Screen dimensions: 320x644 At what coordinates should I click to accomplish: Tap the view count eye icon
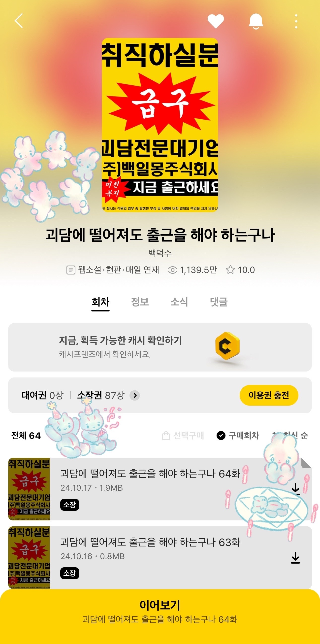click(x=173, y=270)
